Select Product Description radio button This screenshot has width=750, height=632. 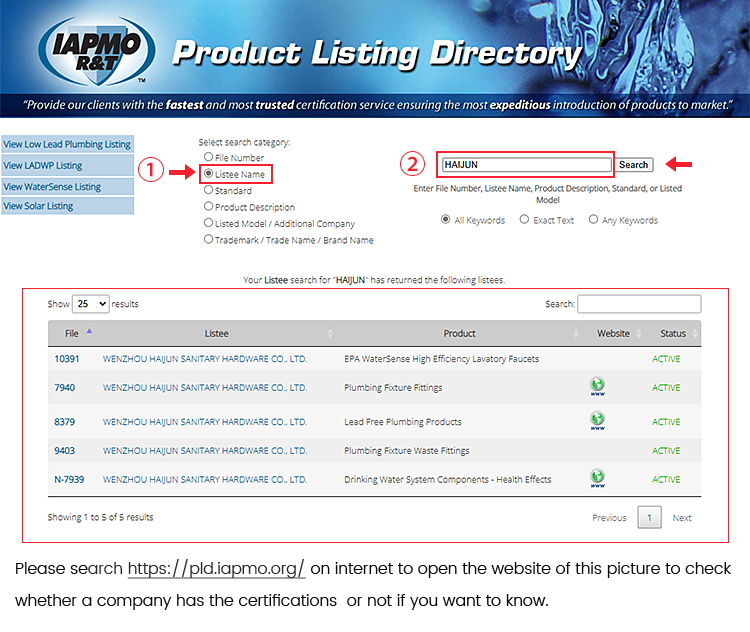[x=208, y=206]
